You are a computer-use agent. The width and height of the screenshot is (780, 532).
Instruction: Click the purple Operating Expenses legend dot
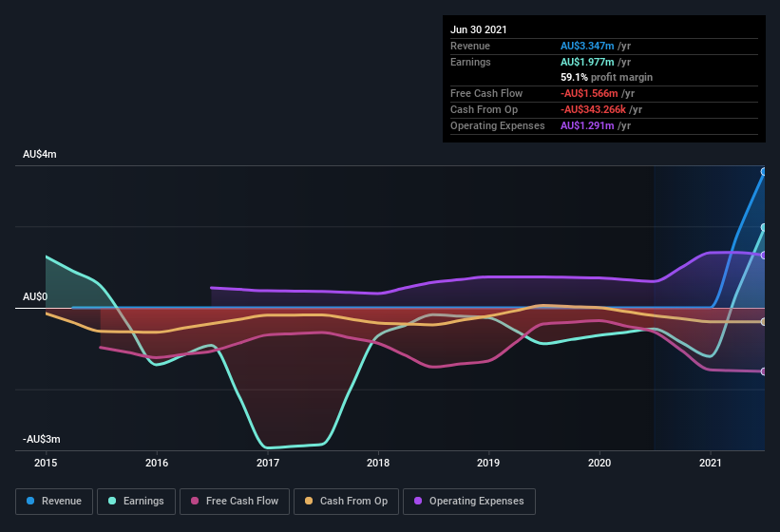(x=418, y=501)
